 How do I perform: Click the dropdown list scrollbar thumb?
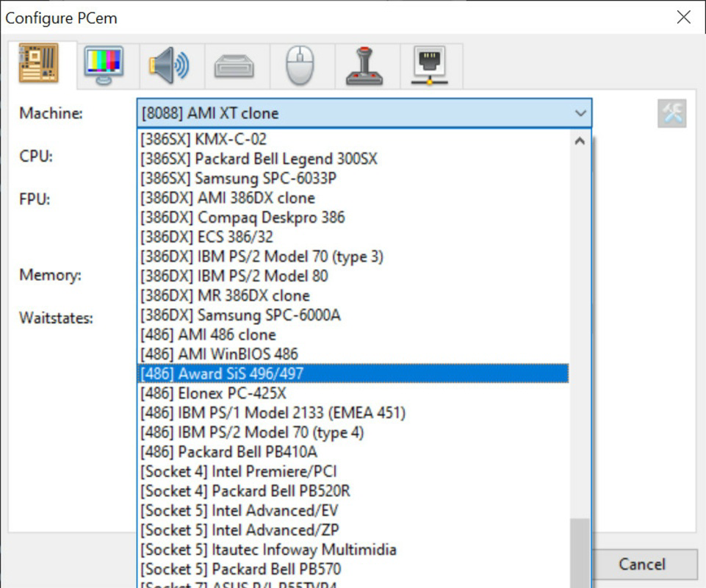click(x=580, y=553)
